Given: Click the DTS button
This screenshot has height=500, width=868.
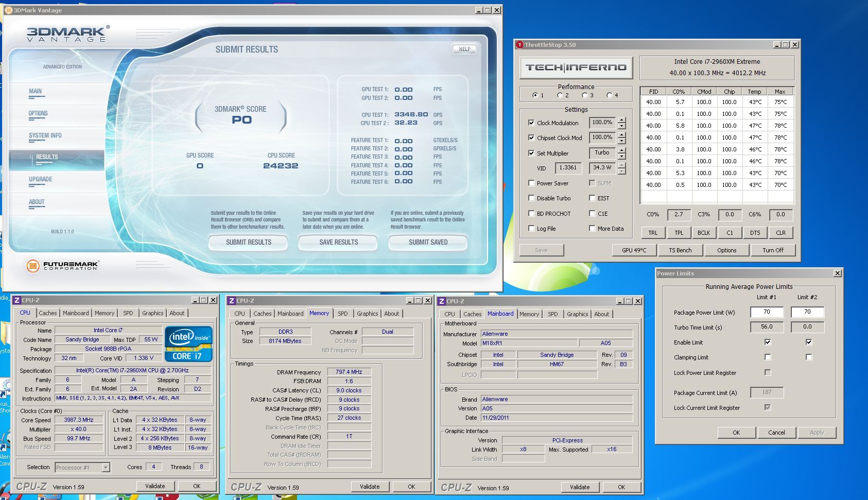Looking at the screenshot, I should [x=755, y=233].
